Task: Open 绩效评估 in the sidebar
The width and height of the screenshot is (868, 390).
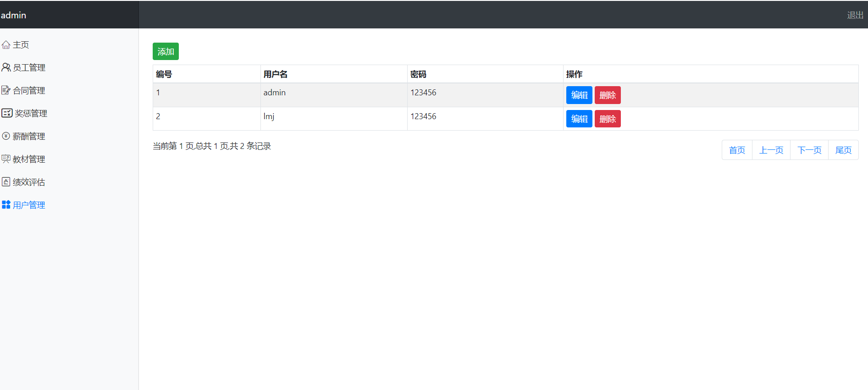Action: pyautogui.click(x=29, y=182)
